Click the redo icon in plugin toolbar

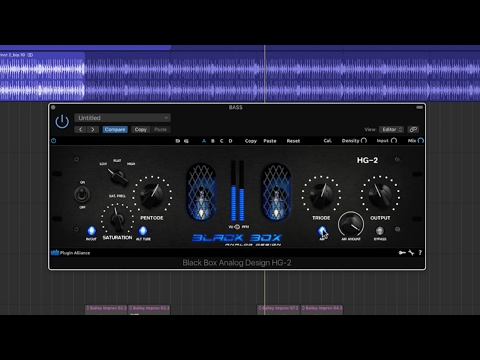(186, 141)
